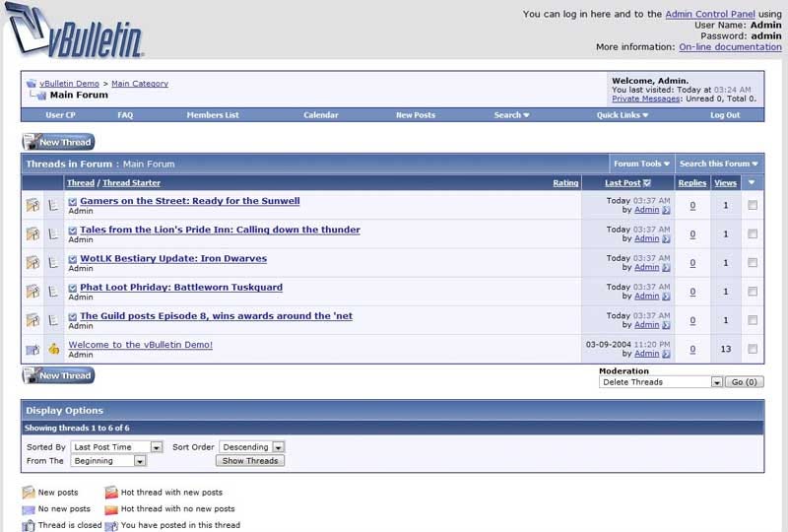Click the sort direction icon next to Last Post header
The image size is (788, 532).
(x=647, y=183)
